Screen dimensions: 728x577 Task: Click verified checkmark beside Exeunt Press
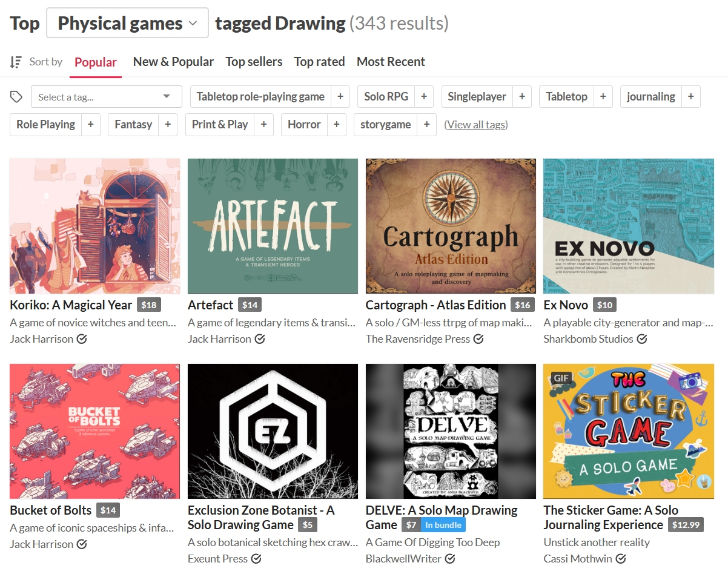pos(256,559)
